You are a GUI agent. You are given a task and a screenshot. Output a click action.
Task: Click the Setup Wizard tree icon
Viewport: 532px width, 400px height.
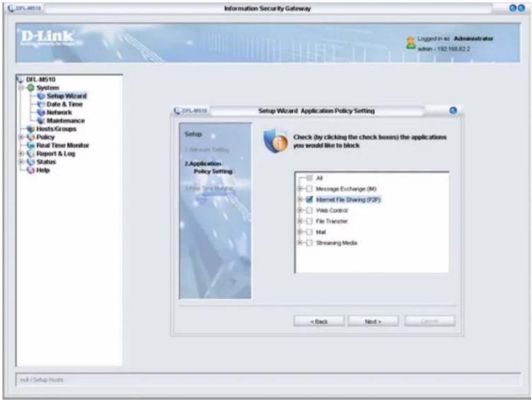point(41,96)
